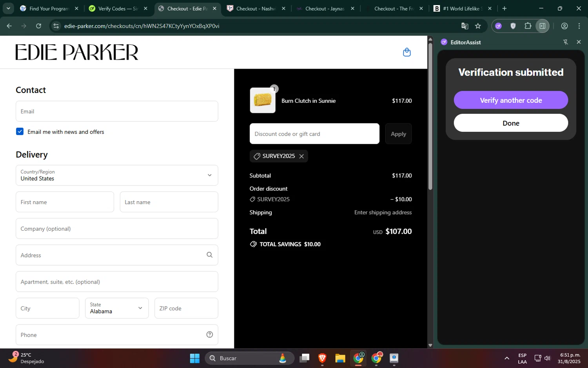Switch to Checkout - The Fr tab
588x368 pixels.
[x=394, y=9]
